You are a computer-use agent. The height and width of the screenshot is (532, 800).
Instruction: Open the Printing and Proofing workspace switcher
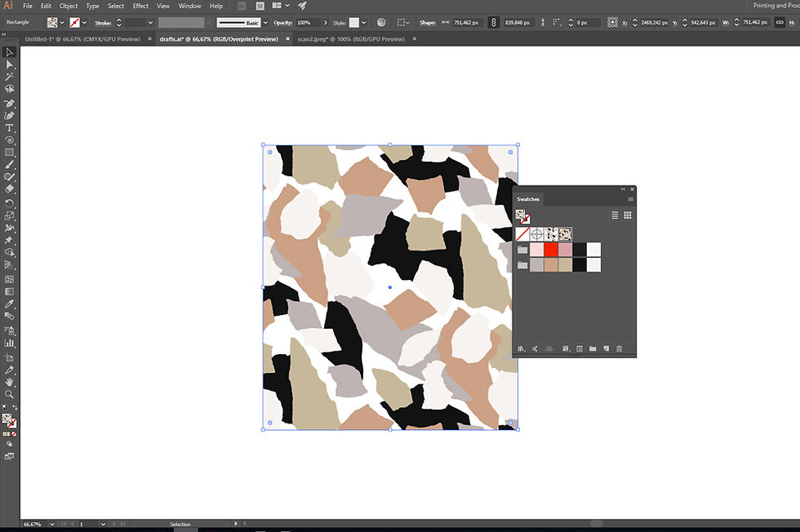tap(776, 6)
